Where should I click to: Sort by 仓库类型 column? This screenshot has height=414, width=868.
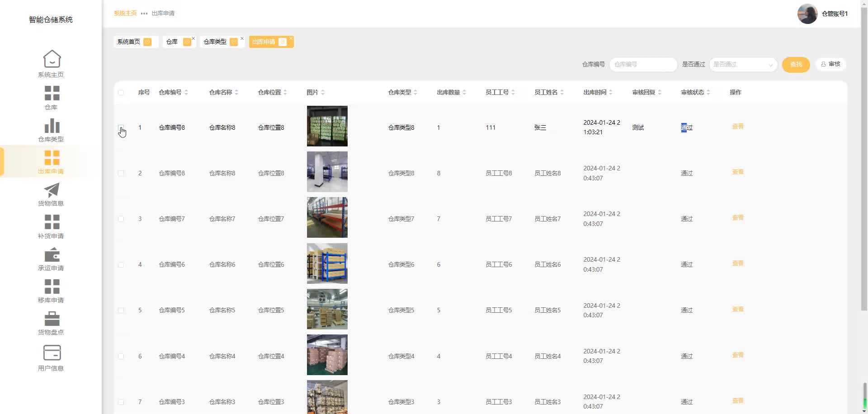point(415,92)
